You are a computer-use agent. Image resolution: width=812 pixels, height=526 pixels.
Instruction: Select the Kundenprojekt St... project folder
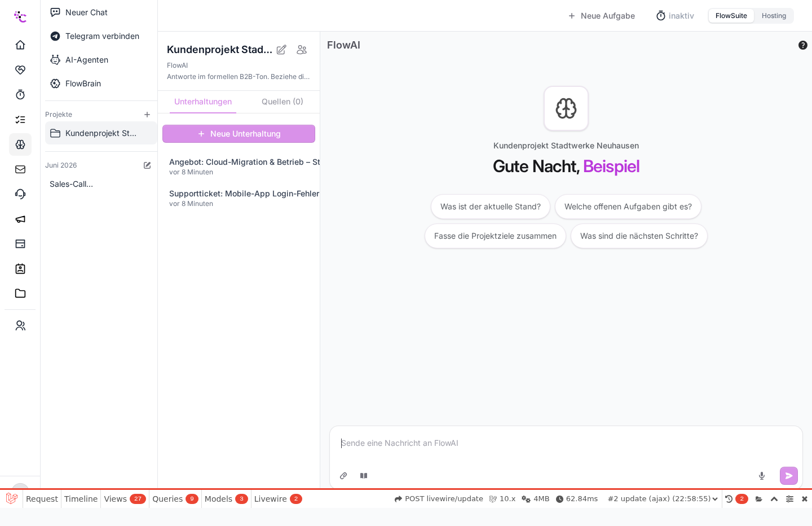click(101, 133)
